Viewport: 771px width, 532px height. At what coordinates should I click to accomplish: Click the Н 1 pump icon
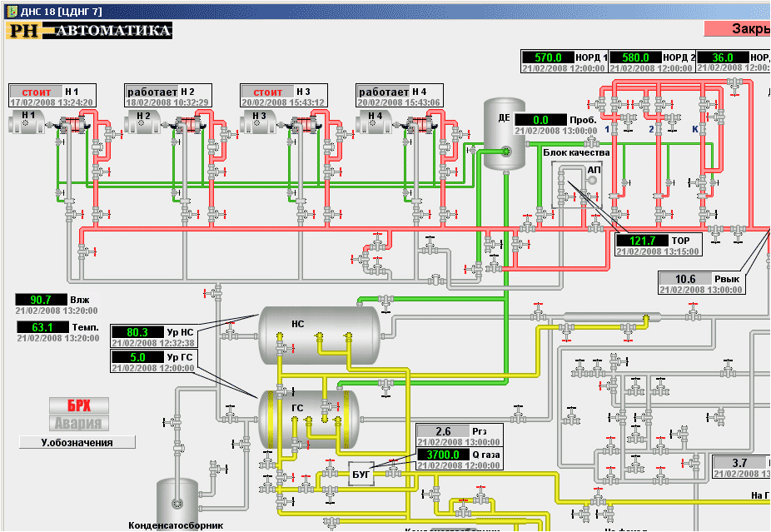27,123
